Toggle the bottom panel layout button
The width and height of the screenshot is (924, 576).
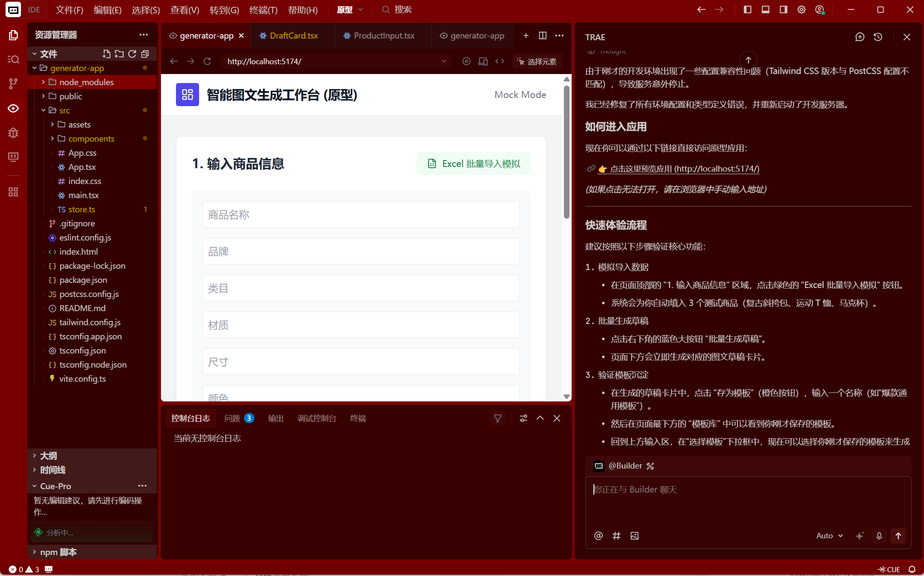pos(766,9)
